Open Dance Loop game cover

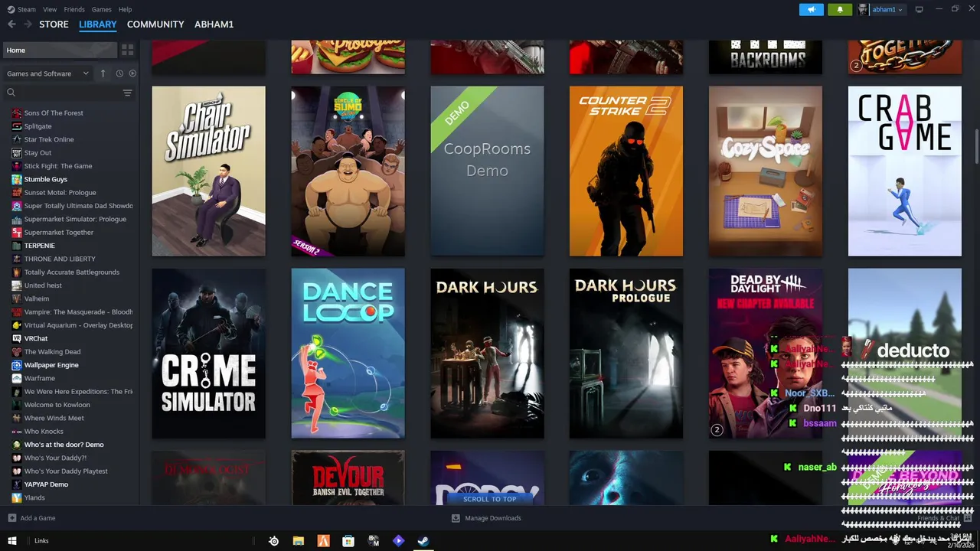(348, 353)
